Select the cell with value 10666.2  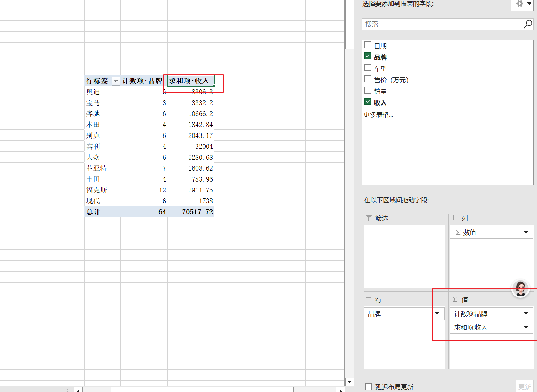point(190,114)
